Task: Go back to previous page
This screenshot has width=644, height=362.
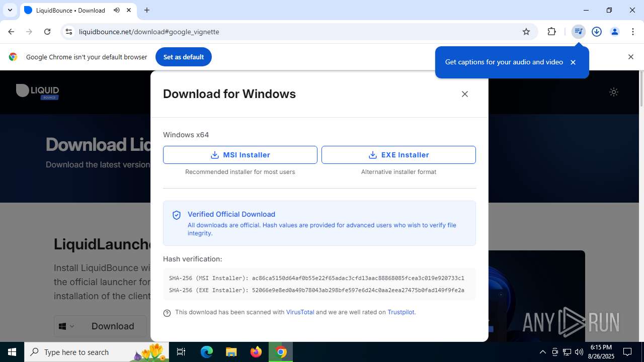Action: click(x=11, y=32)
